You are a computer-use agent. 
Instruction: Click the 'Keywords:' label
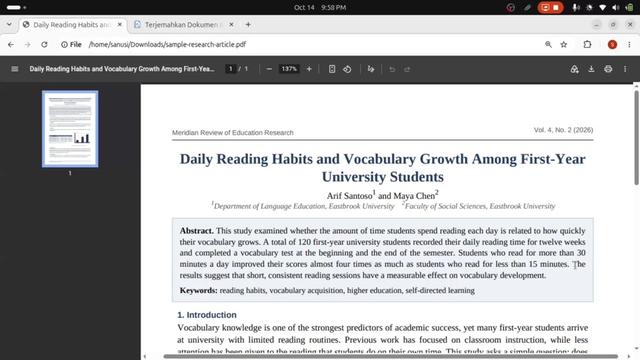tap(198, 290)
